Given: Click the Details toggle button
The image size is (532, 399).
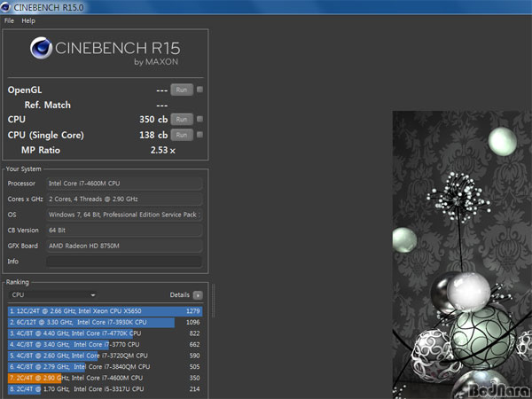Looking at the screenshot, I should point(198,295).
